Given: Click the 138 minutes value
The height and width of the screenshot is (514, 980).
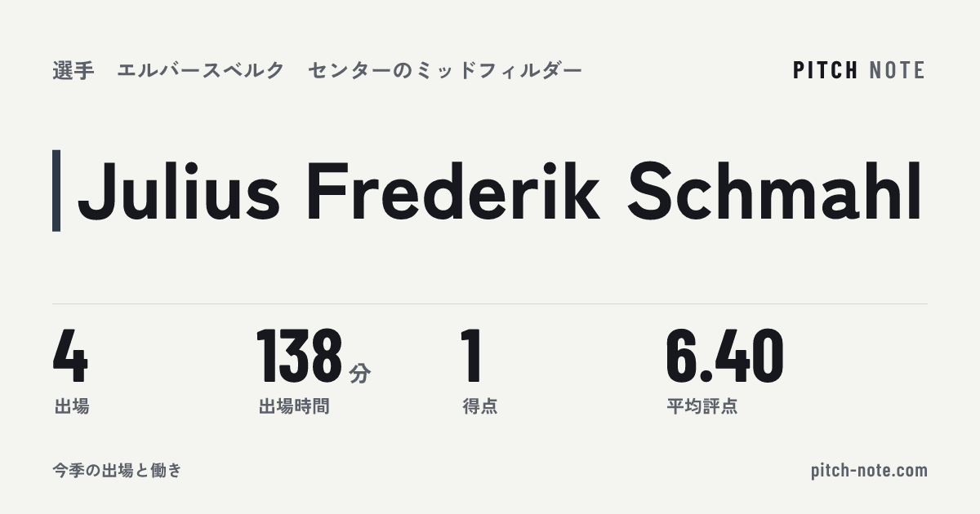Looking at the screenshot, I should click(300, 357).
